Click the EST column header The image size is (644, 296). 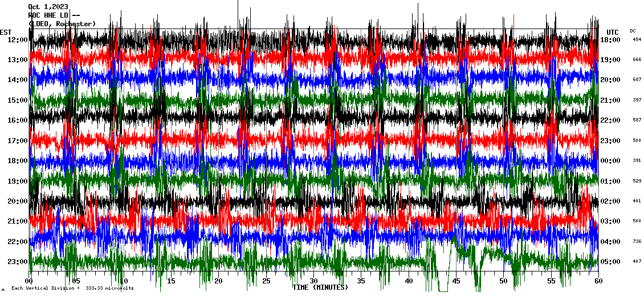pyautogui.click(x=6, y=32)
